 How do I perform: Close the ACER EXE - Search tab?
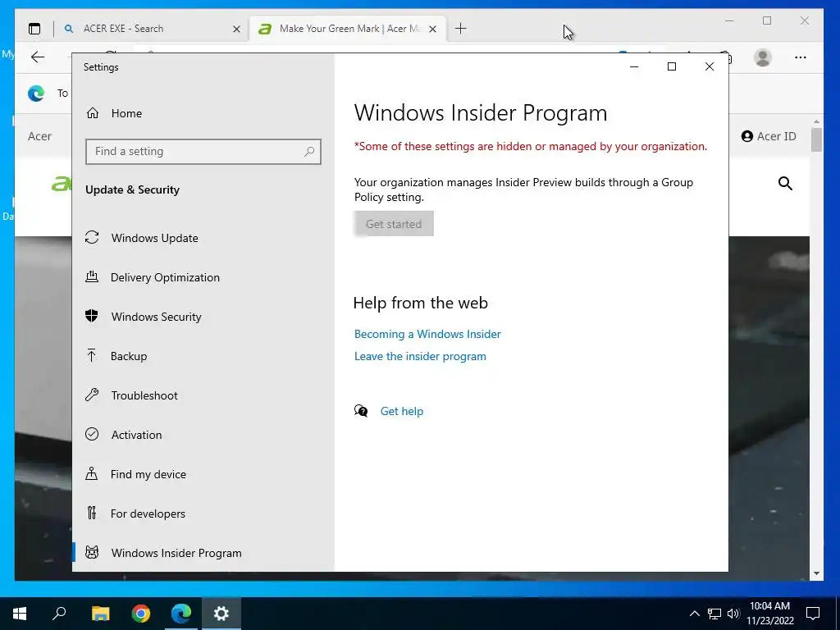[236, 29]
